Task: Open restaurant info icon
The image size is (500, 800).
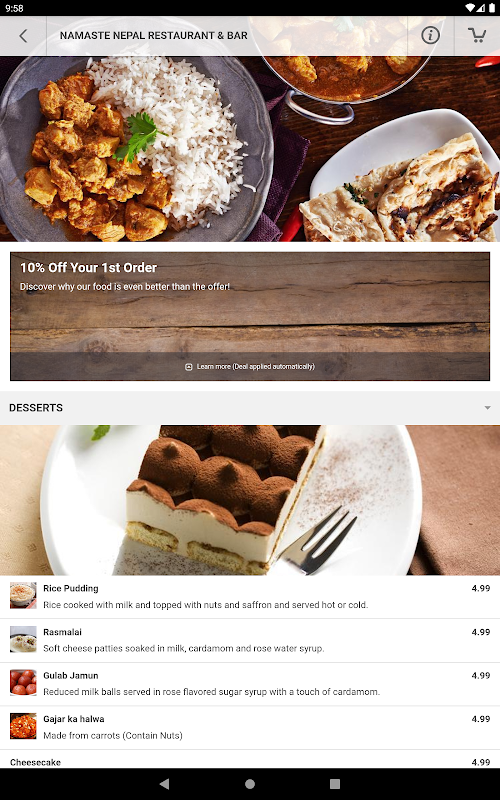Action: [430, 35]
